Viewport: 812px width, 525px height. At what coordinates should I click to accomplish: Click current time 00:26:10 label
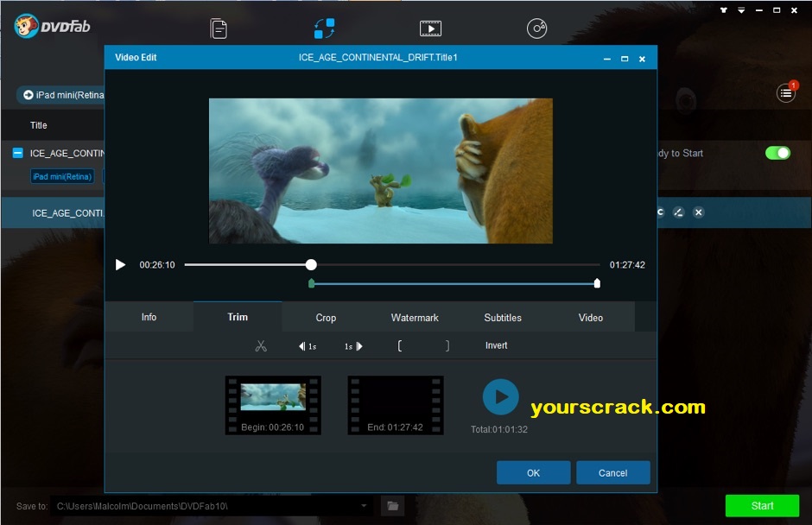tap(157, 265)
